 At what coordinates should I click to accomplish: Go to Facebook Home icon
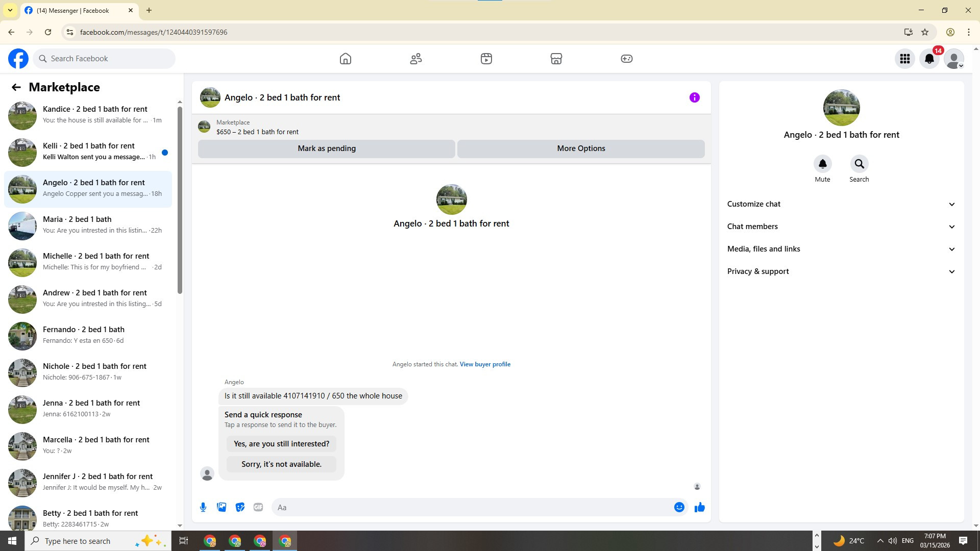click(x=346, y=59)
